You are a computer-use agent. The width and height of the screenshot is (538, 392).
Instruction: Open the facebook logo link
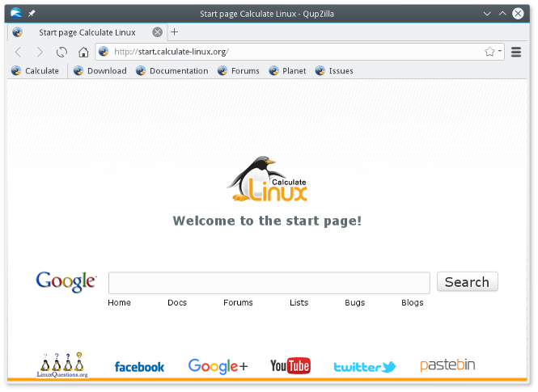click(x=139, y=367)
